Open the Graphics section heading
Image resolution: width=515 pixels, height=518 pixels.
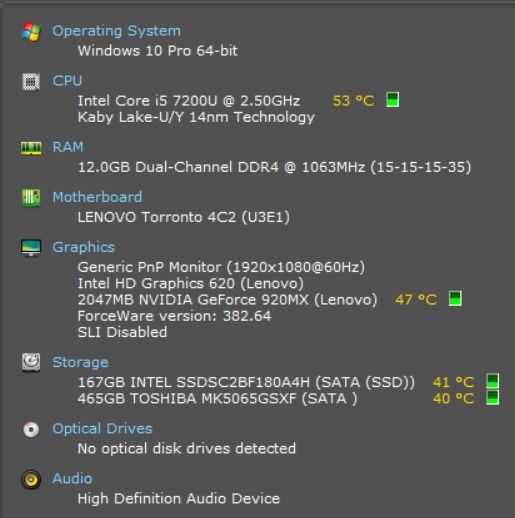click(x=84, y=247)
